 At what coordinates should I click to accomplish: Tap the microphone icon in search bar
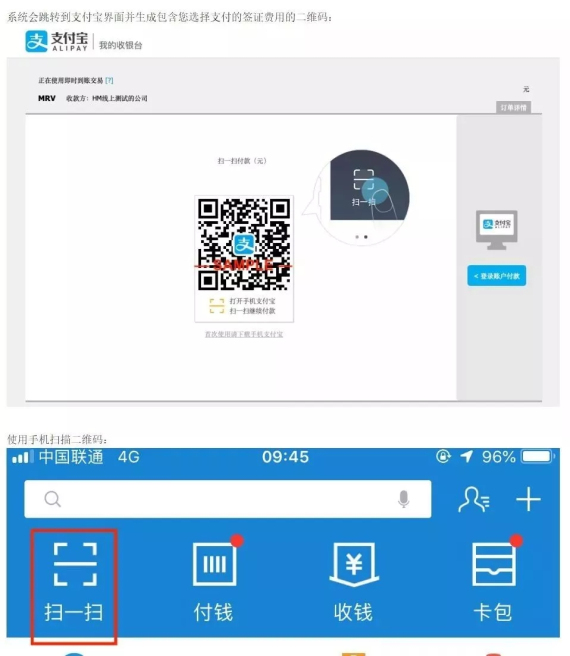(403, 499)
